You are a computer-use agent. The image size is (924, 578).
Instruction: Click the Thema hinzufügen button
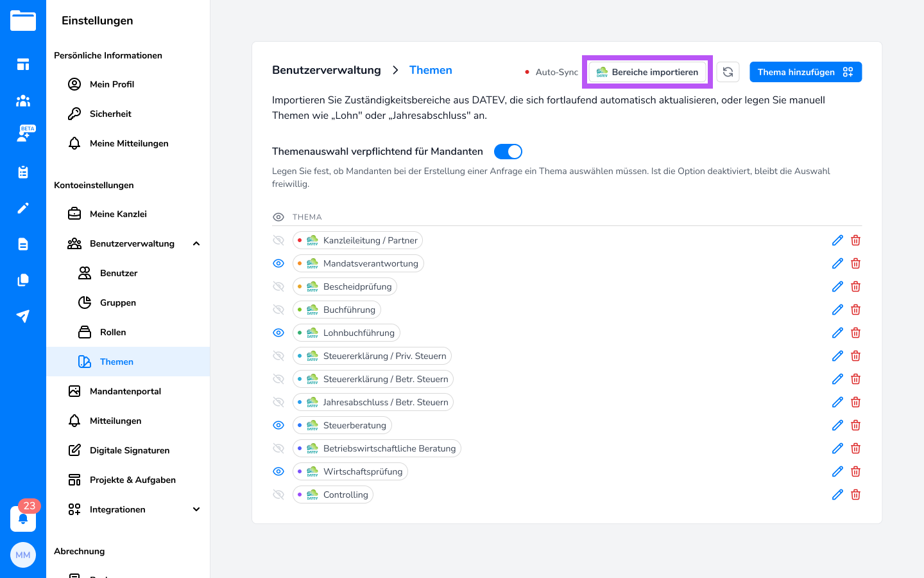point(805,72)
